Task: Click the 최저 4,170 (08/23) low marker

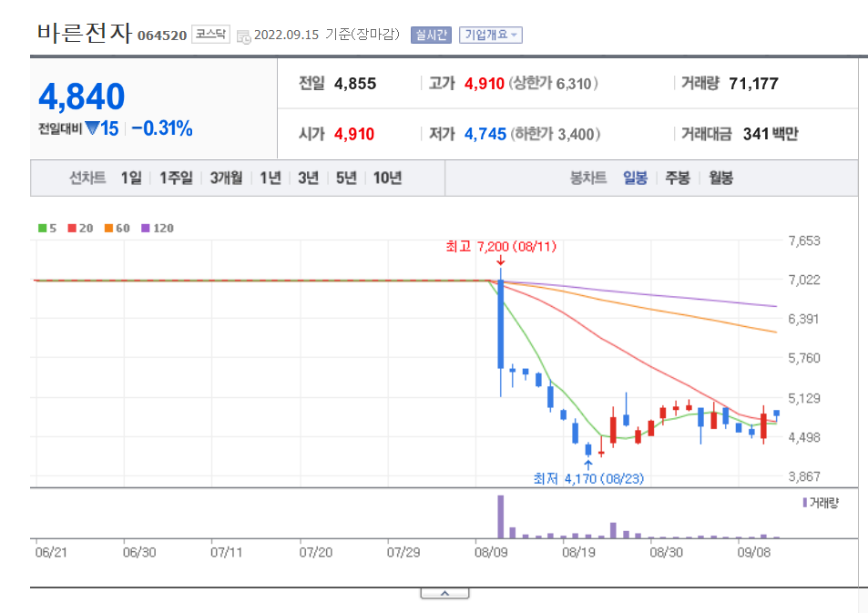Action: tap(588, 478)
